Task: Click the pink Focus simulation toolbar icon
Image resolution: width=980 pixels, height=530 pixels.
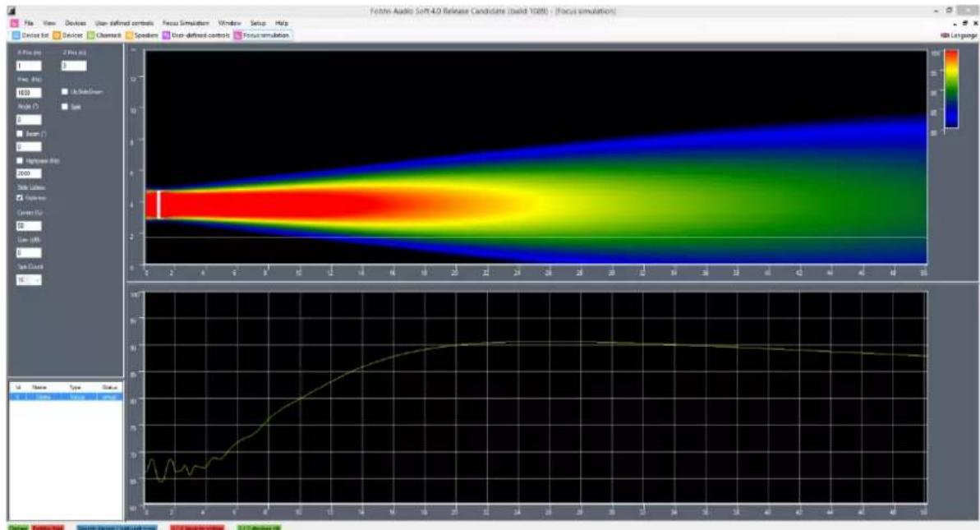Action: 237,35
